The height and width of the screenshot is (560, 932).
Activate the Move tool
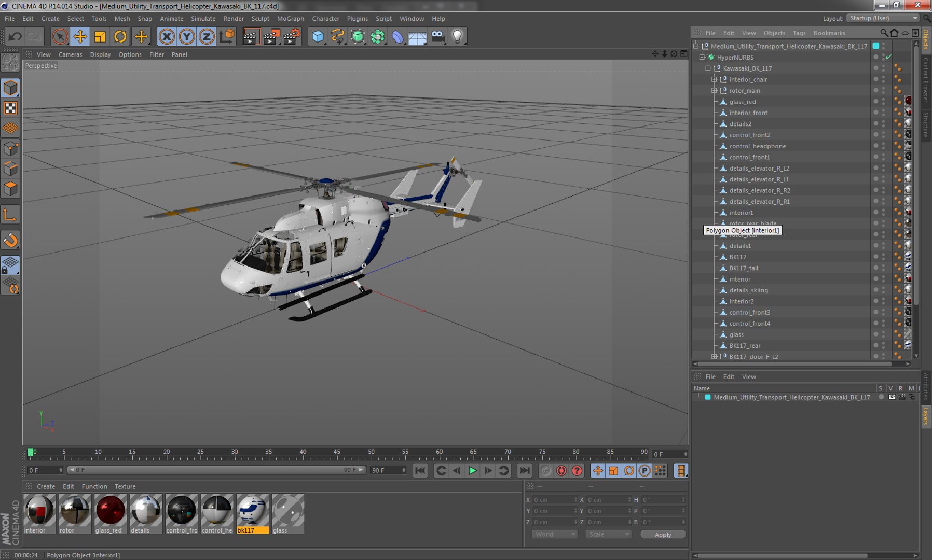[80, 36]
